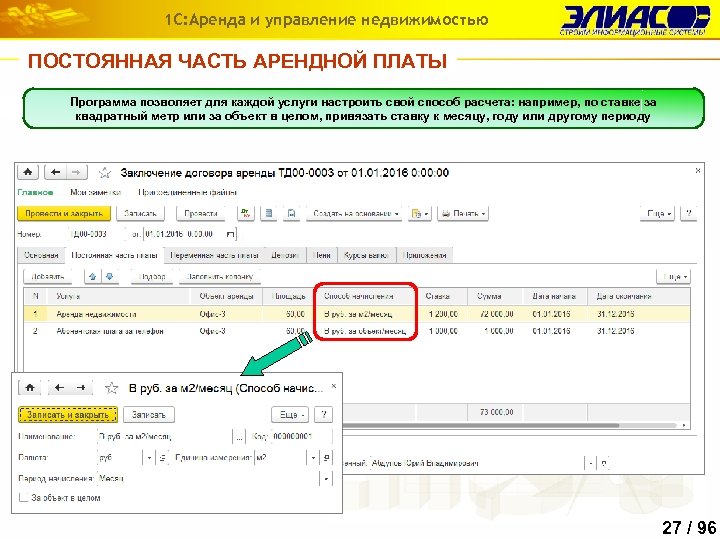
Task: Move the table row up with the blue arrow
Action: pyautogui.click(x=92, y=276)
